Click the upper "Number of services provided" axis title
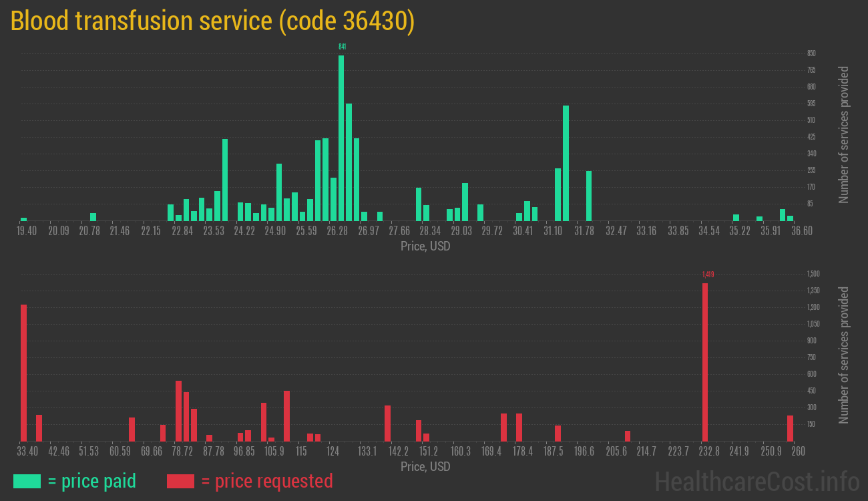 pyautogui.click(x=844, y=134)
